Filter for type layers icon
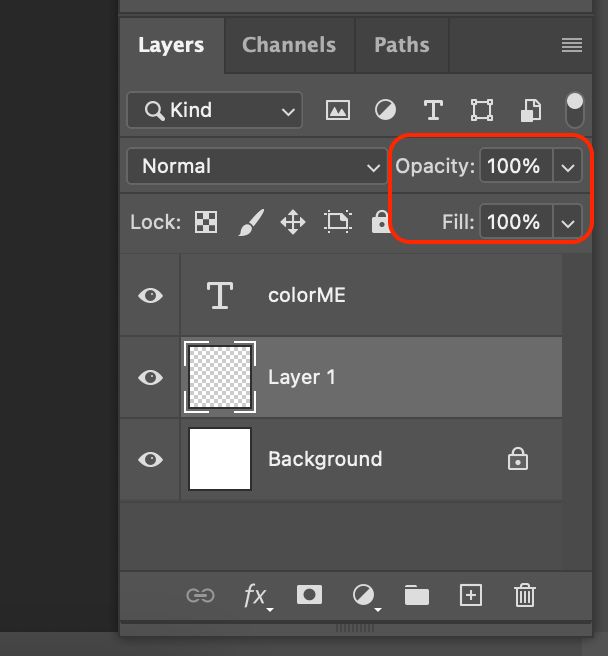608x656 pixels. pyautogui.click(x=433, y=110)
